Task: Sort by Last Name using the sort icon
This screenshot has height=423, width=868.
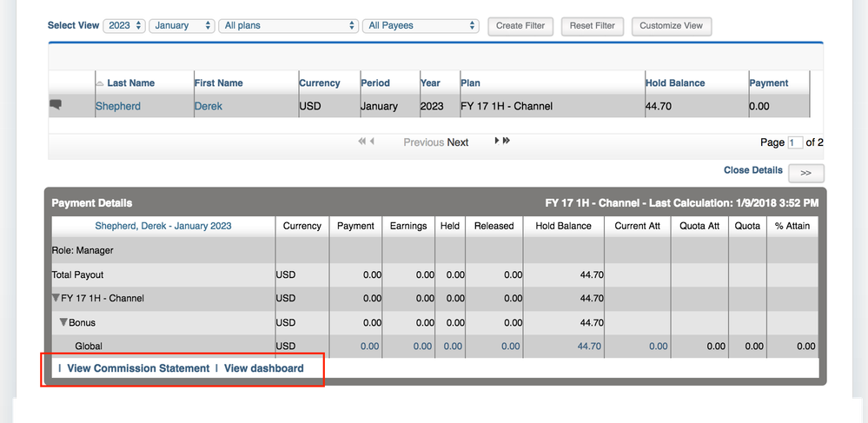Action: coord(100,83)
